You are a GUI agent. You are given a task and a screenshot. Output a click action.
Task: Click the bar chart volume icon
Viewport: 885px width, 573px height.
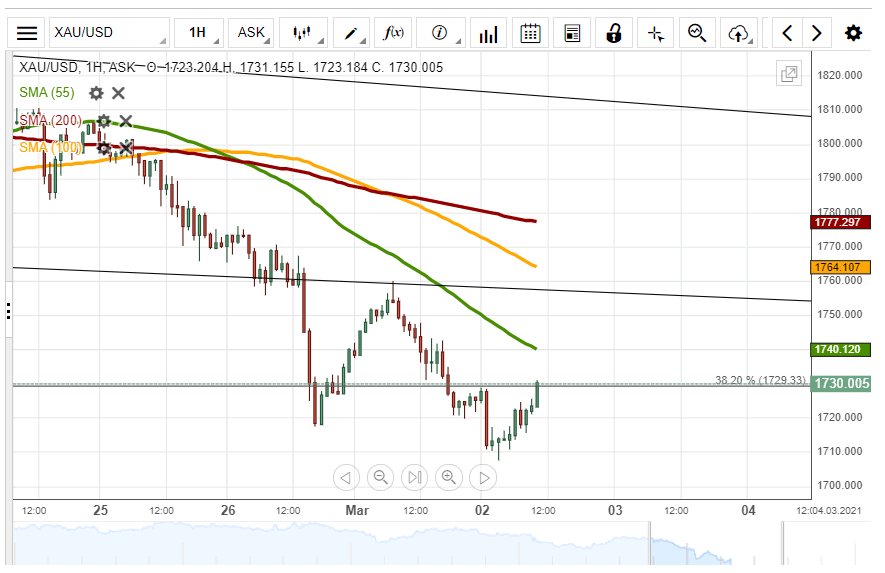[x=488, y=33]
